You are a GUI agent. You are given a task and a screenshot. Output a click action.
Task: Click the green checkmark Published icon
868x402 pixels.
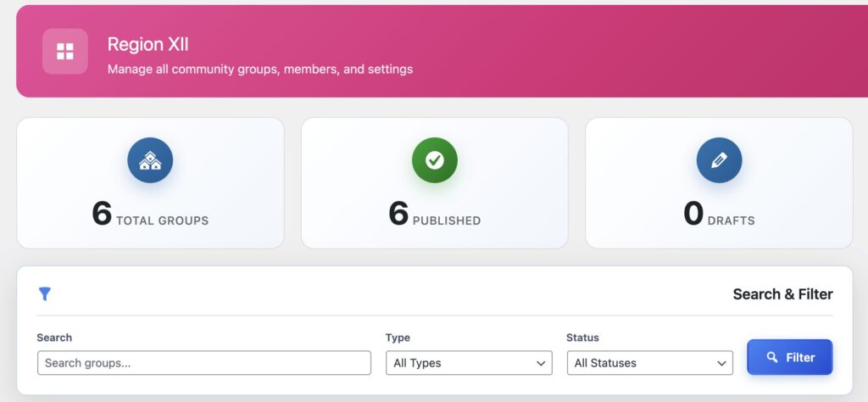[434, 160]
